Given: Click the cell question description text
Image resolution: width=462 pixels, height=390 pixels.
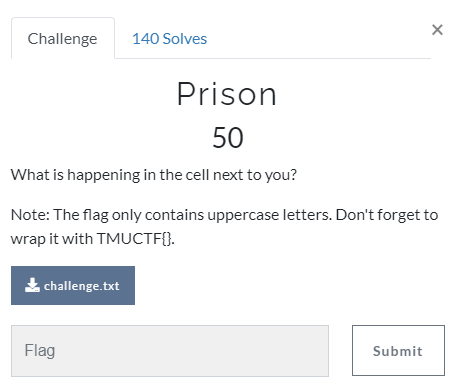Looking at the screenshot, I should tap(154, 175).
